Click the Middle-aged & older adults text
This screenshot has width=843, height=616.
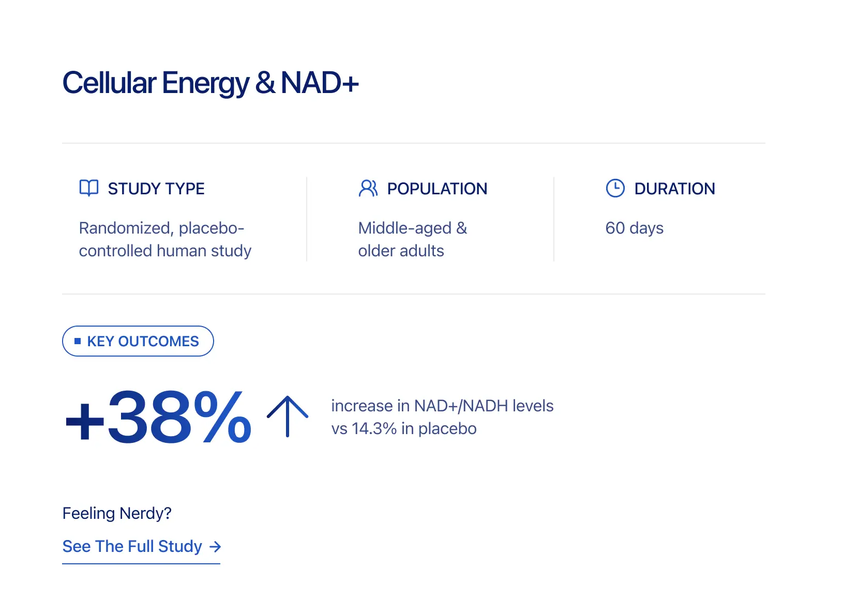click(412, 239)
